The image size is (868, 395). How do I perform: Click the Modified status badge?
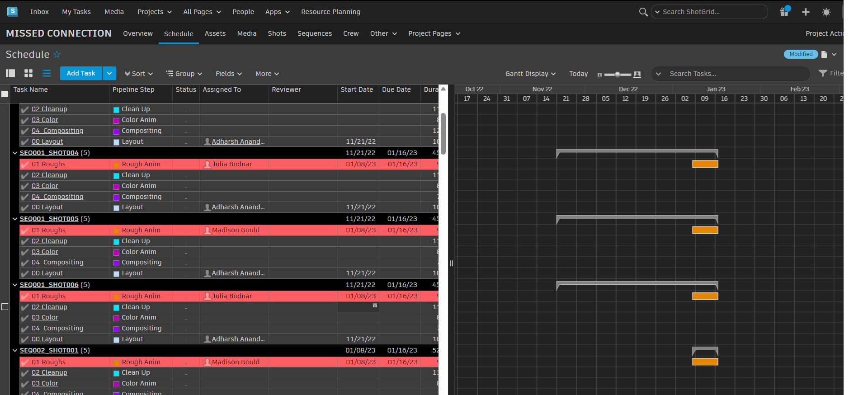(801, 54)
